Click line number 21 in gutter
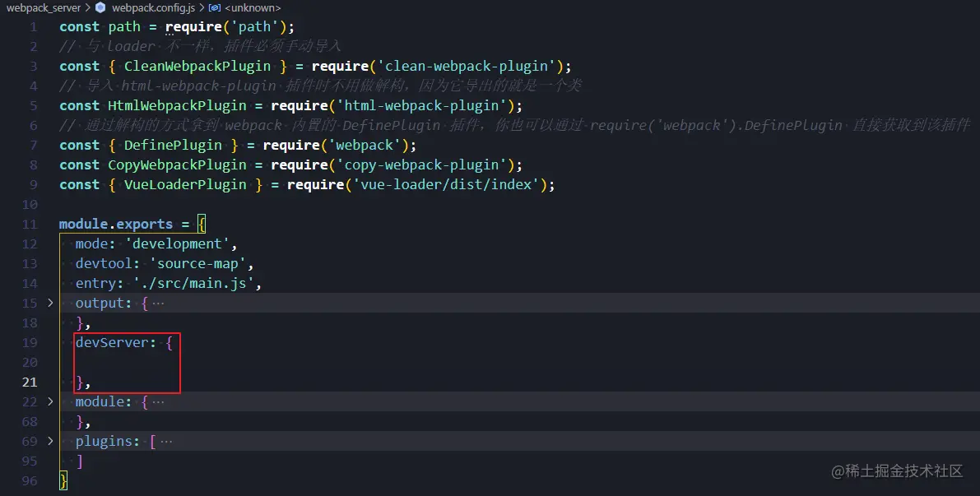This screenshot has width=980, height=496. click(30, 382)
